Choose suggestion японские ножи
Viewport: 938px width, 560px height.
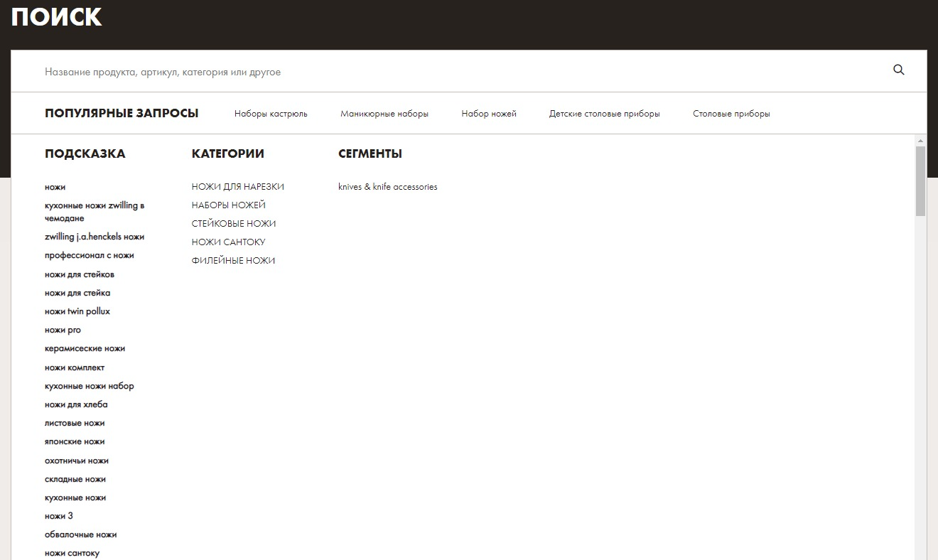pyautogui.click(x=74, y=441)
